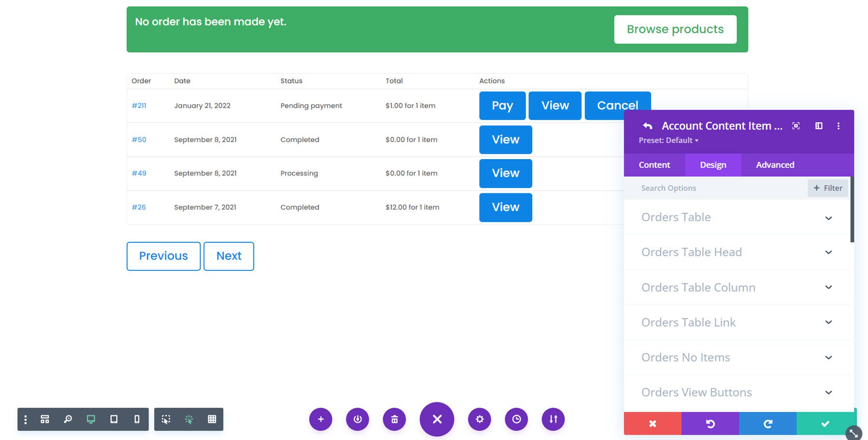Expand the settings modal to fullscreen
The height and width of the screenshot is (440, 868).
[795, 126]
